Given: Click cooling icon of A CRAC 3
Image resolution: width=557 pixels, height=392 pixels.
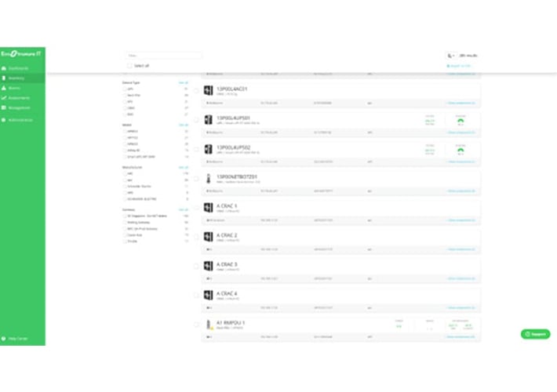Looking at the screenshot, I should click(209, 266).
